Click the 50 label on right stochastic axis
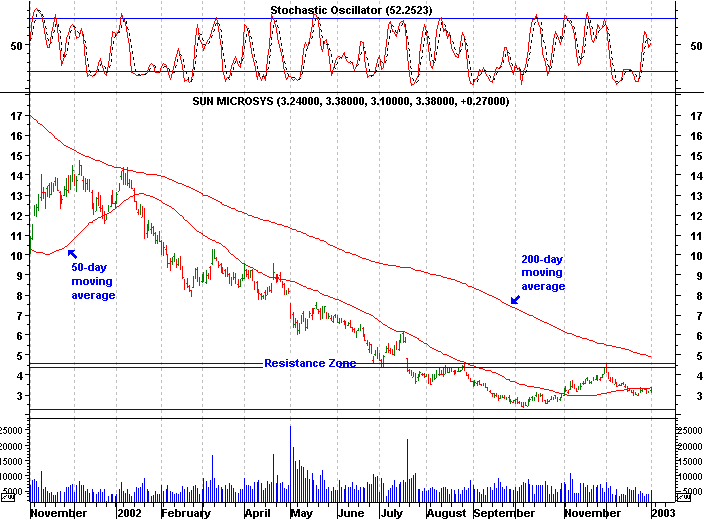Viewport: 705px width, 519px height. coord(696,46)
